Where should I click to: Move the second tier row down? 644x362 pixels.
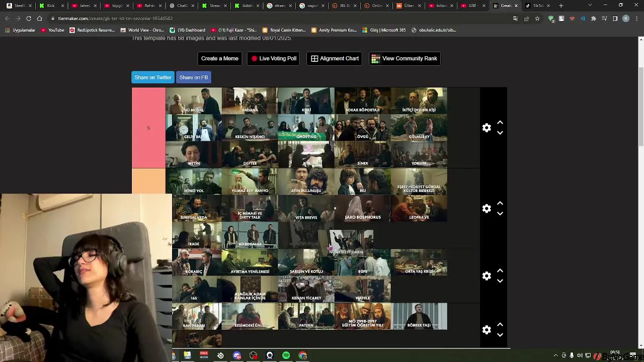pos(500,213)
